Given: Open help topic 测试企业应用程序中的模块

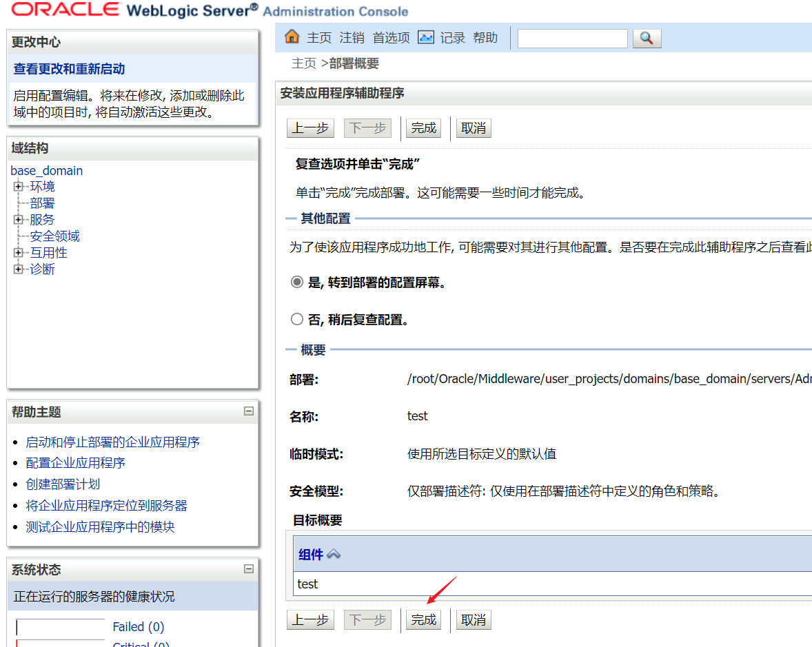Looking at the screenshot, I should tap(100, 526).
